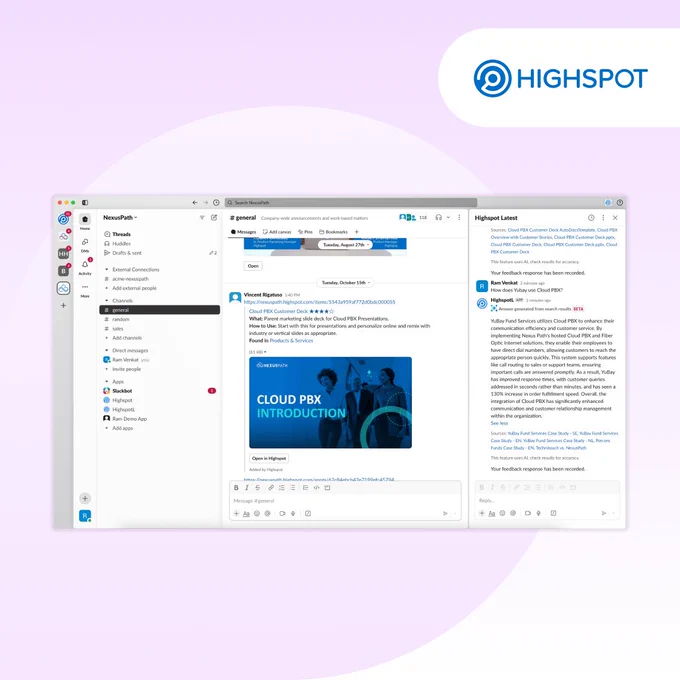The width and height of the screenshot is (680, 680).
Task: Open the NexusPath workspace dropdown
Action: click(120, 218)
